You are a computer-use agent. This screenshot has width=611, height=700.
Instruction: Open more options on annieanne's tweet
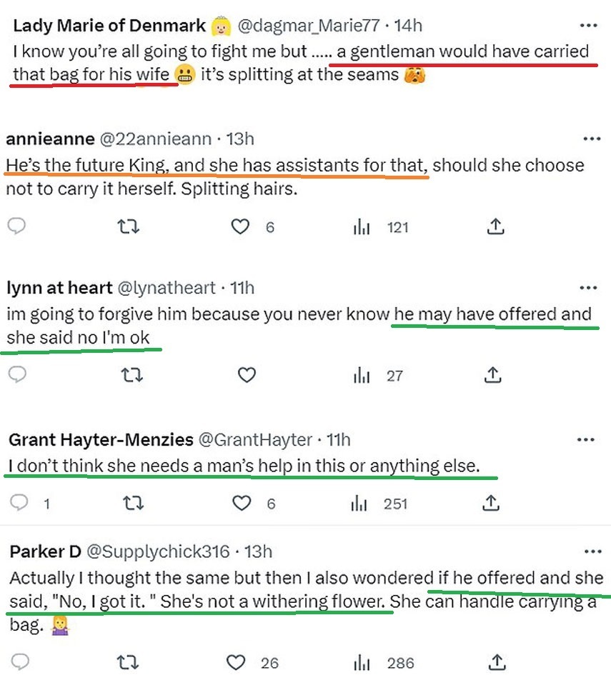pyautogui.click(x=592, y=139)
